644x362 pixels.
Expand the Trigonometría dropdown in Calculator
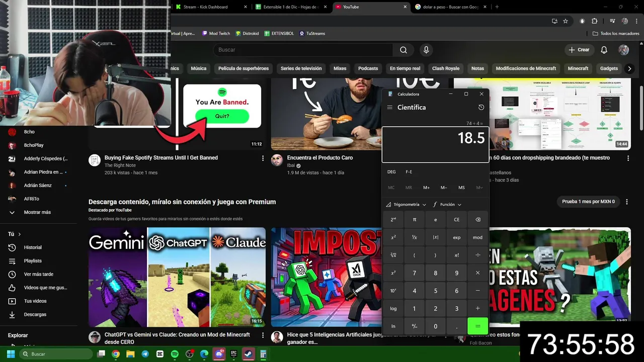point(406,205)
